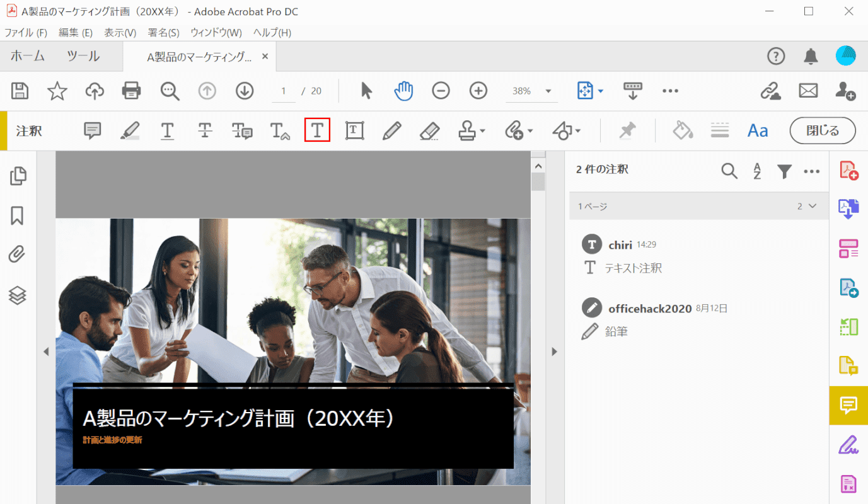
Task: Select the officehack2020 鉛筆 comment
Action: point(699,319)
